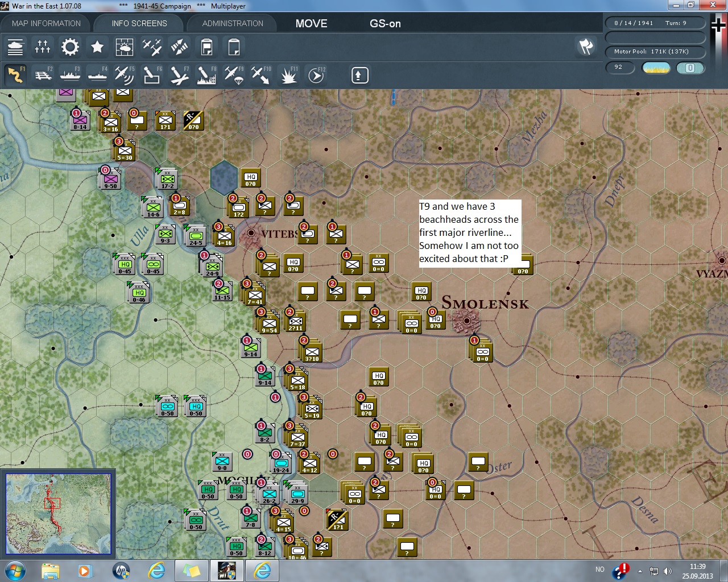Click the empty status field below the date
The image size is (728, 582).
(655, 37)
